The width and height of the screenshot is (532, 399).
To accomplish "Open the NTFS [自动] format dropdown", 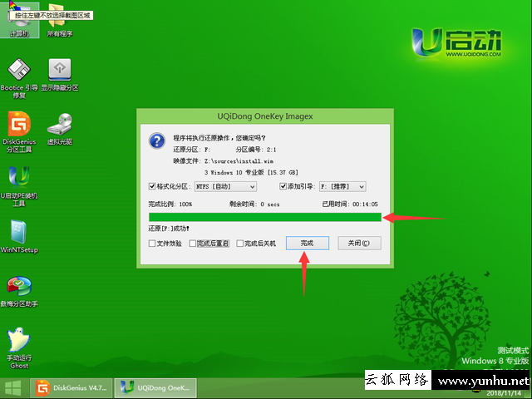I will click(225, 186).
